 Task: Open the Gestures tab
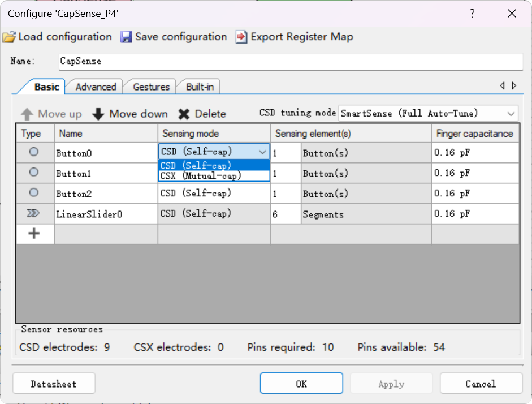click(x=151, y=87)
